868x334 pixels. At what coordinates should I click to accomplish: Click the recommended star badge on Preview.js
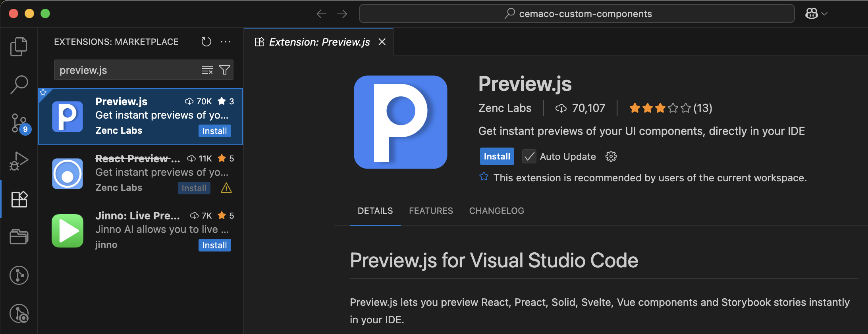[43, 92]
